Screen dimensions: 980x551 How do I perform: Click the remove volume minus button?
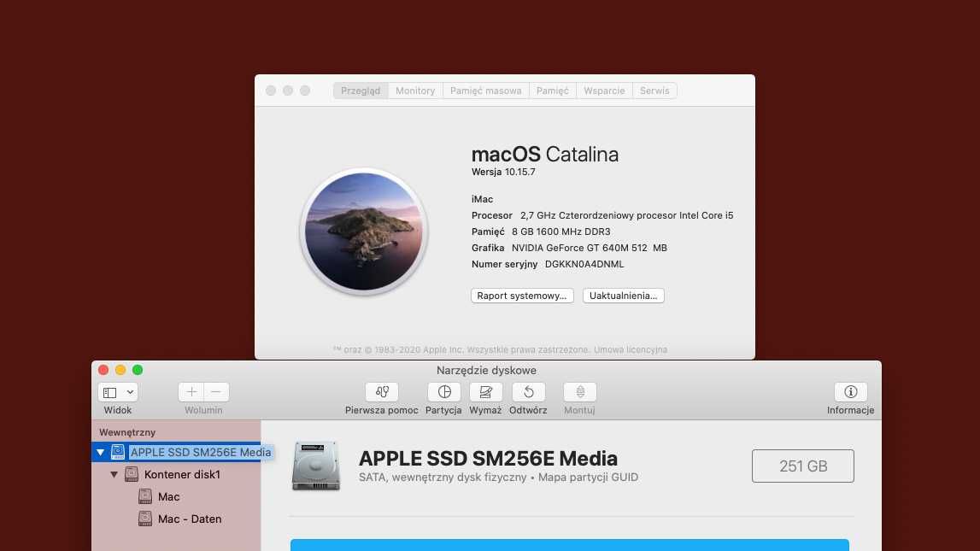[x=216, y=392]
